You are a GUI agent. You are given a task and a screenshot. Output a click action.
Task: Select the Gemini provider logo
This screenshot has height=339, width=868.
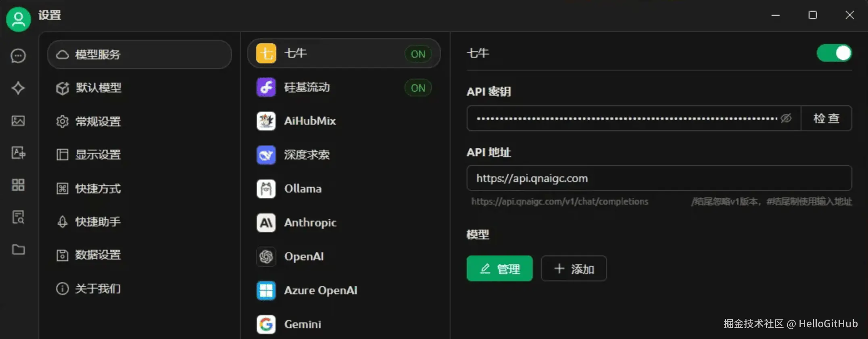266,324
